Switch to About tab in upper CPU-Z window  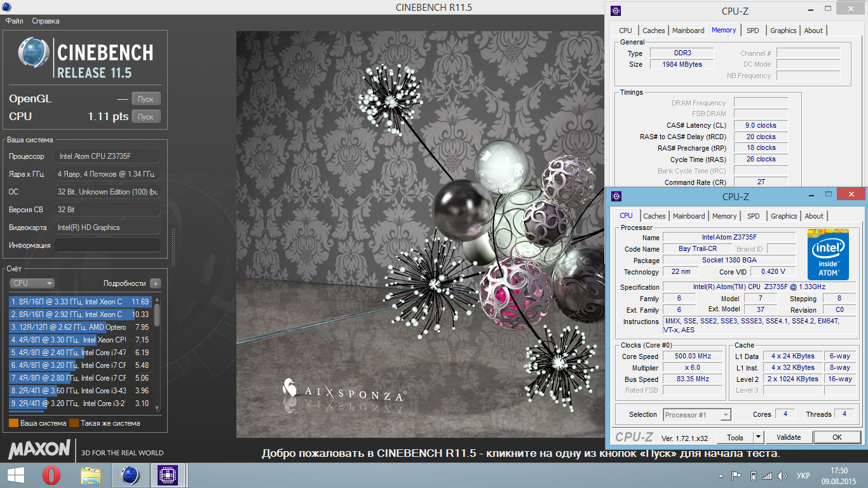point(813,30)
